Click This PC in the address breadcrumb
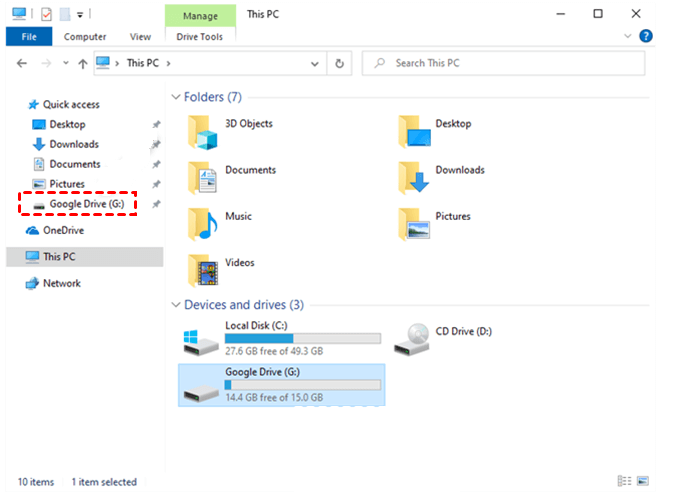The height and width of the screenshot is (500, 677). pyautogui.click(x=142, y=63)
